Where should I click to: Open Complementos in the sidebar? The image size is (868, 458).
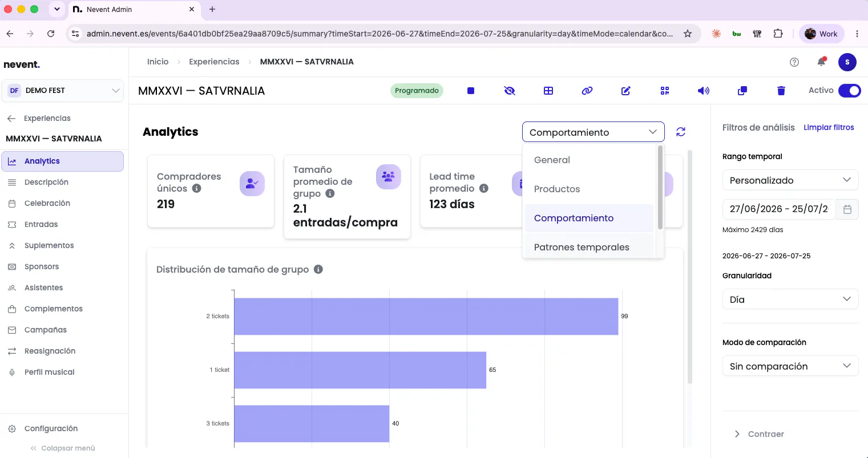[x=63, y=309]
